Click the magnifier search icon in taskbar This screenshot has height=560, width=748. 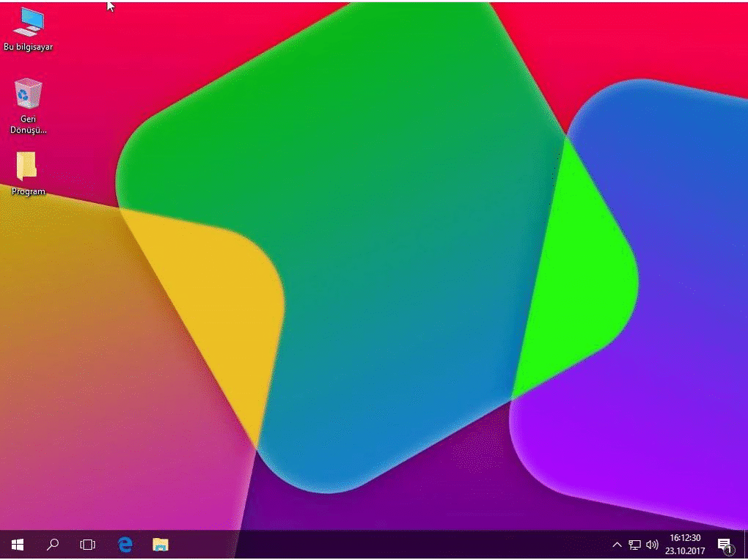pos(53,545)
